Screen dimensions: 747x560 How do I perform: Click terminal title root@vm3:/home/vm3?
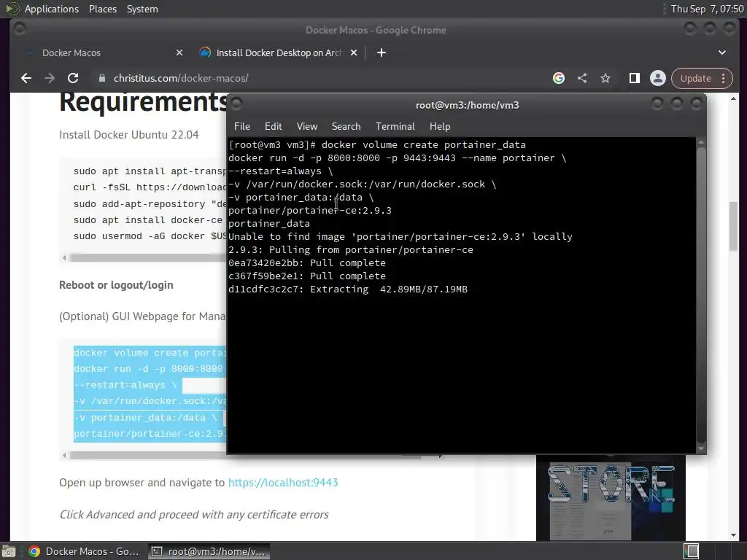(468, 105)
